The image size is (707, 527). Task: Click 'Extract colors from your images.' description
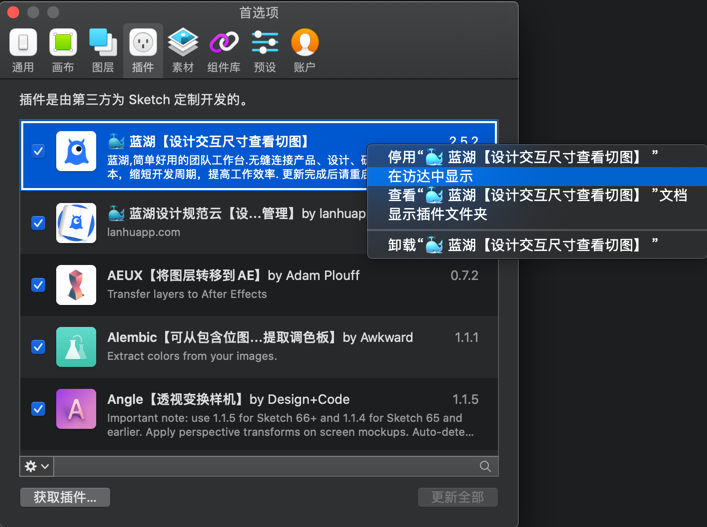192,356
